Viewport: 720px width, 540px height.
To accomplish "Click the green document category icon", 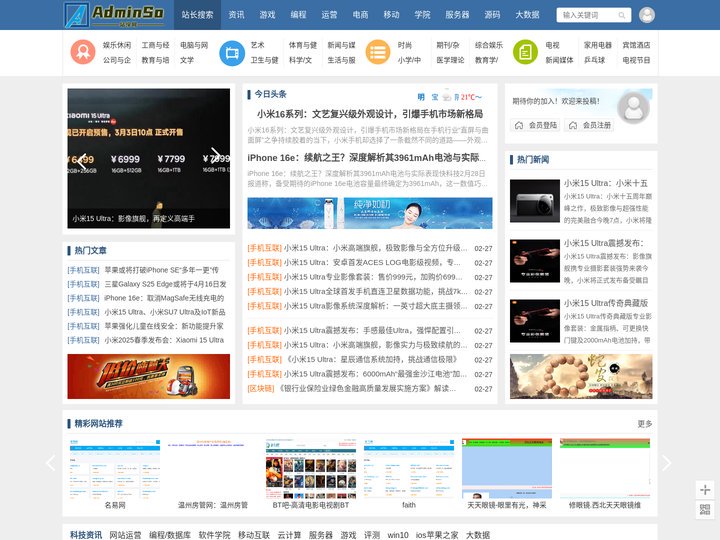I will (525, 52).
